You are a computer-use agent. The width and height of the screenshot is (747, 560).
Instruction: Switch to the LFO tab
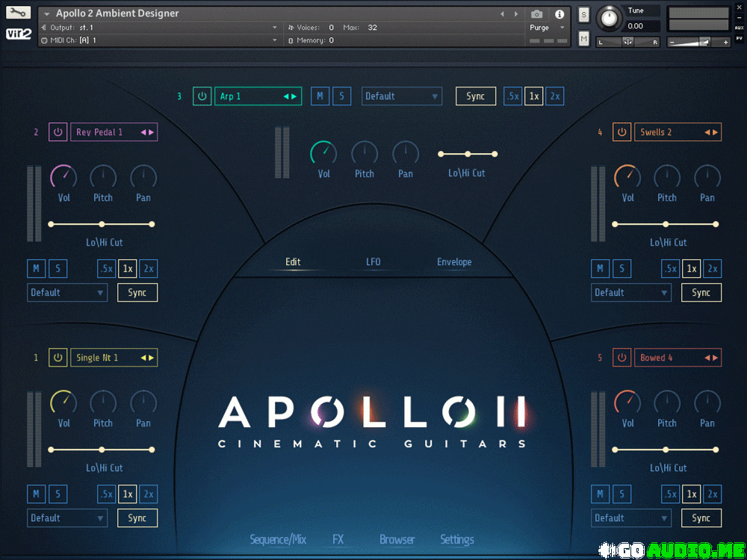coord(373,262)
